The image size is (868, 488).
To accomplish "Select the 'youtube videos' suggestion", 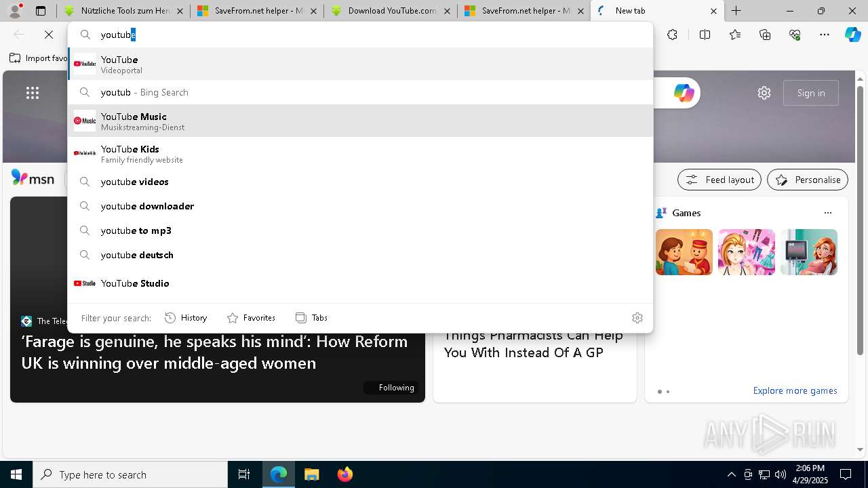I will (x=360, y=182).
